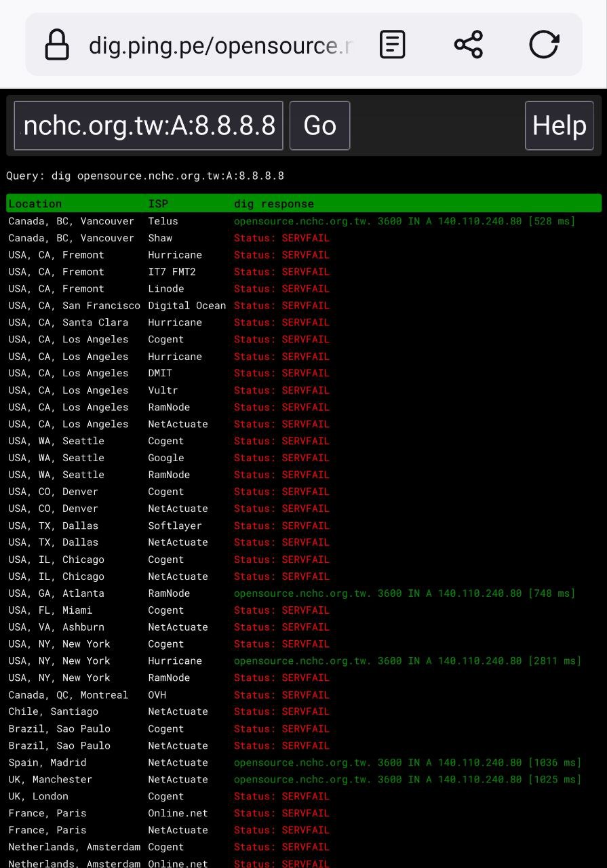
Task: Select Spain Madrid NetActuate response line
Action: (407, 762)
